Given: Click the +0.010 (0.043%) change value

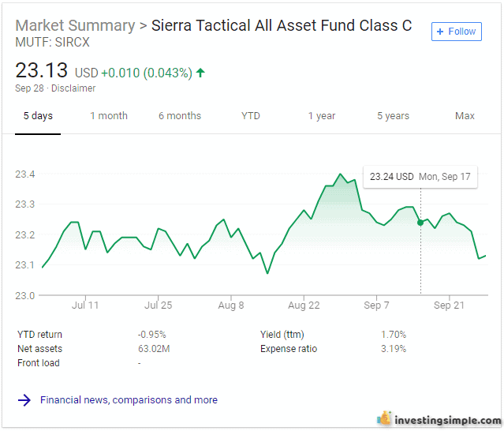Looking at the screenshot, I should pyautogui.click(x=147, y=73).
